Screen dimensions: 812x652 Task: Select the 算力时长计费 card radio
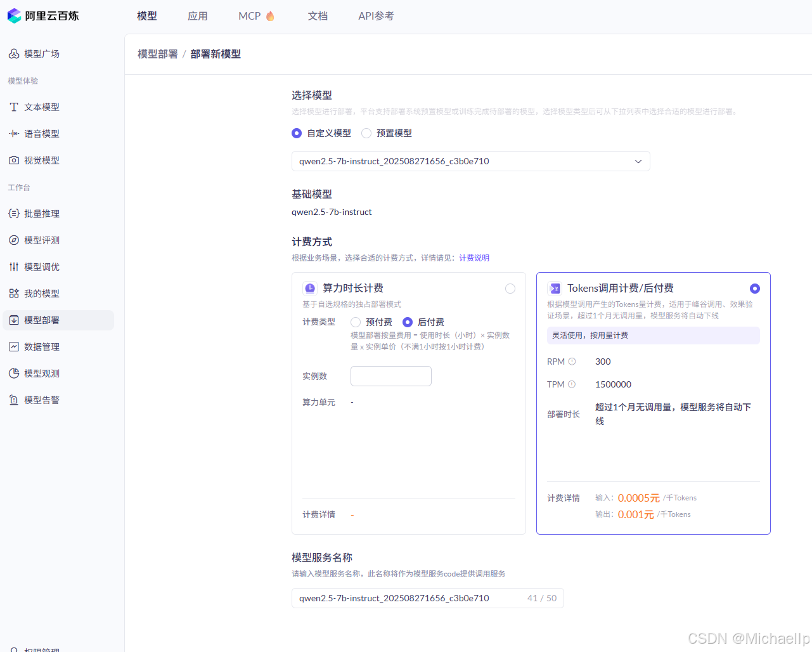pyautogui.click(x=510, y=289)
